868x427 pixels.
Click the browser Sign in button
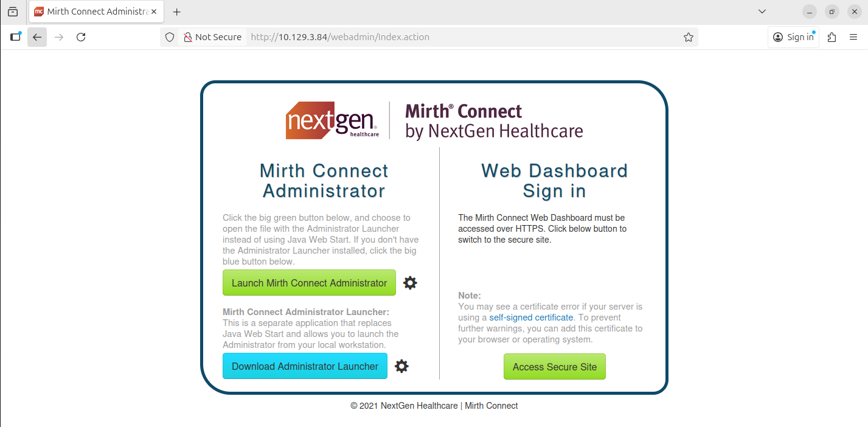pyautogui.click(x=793, y=37)
